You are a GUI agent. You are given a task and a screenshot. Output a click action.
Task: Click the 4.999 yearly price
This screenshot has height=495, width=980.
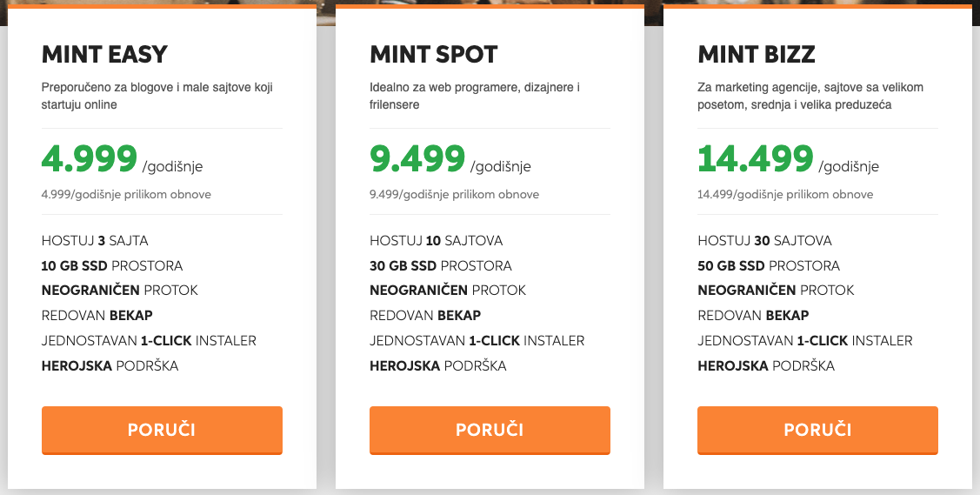(90, 159)
